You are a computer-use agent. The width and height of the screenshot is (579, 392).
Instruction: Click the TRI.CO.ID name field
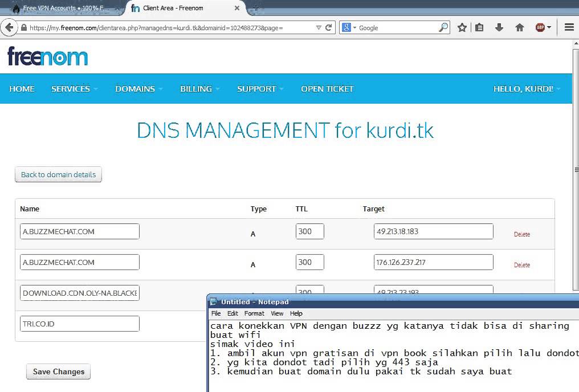80,324
